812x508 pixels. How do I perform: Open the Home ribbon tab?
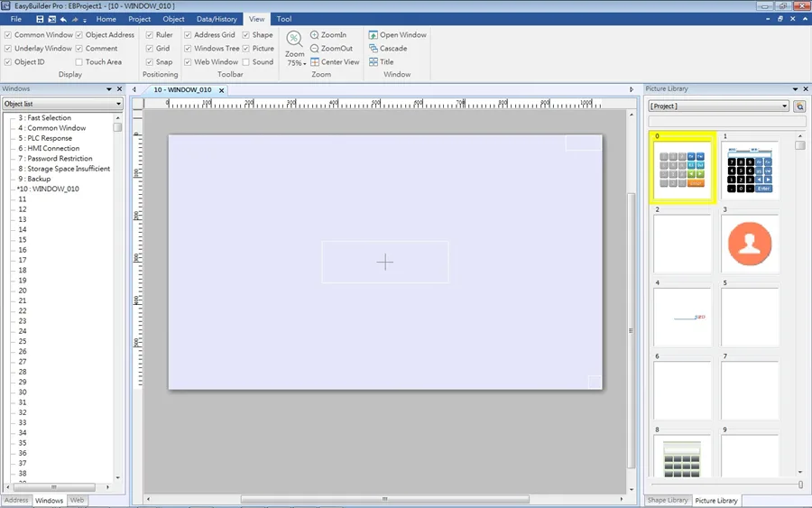[x=106, y=19]
